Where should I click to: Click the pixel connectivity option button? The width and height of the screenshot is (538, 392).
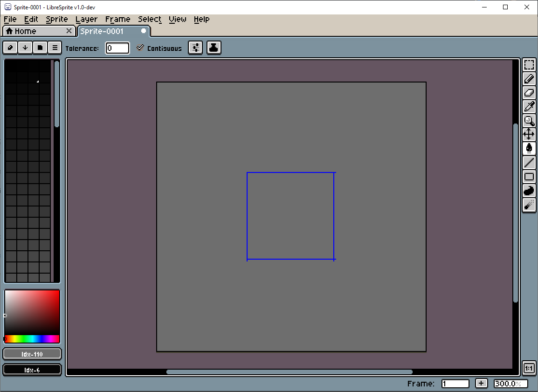point(196,48)
